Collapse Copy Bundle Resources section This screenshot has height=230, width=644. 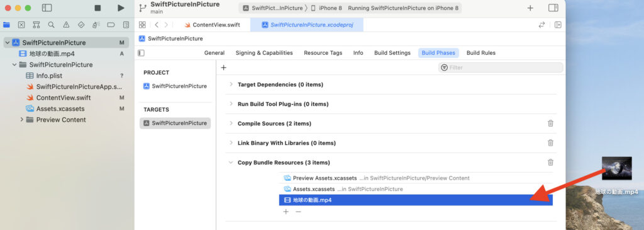point(231,163)
